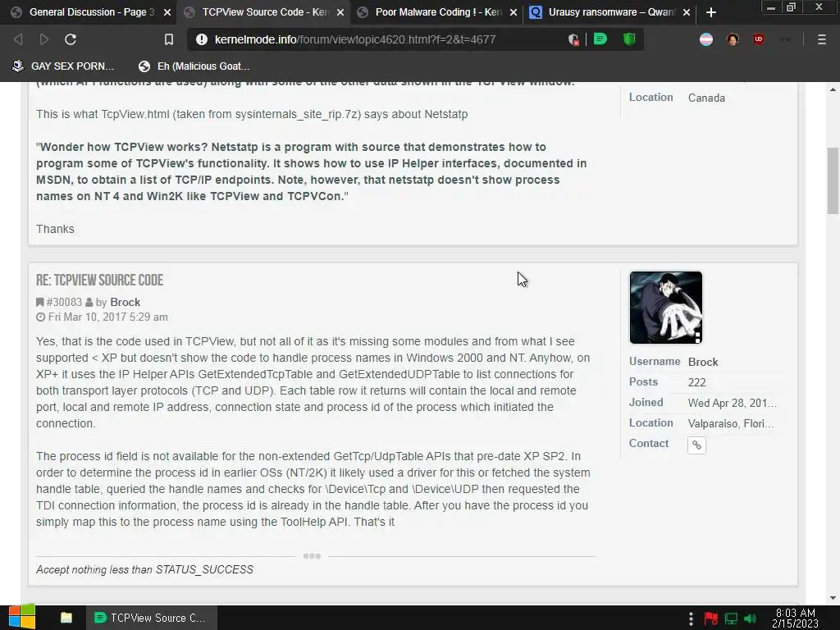Click the red flag tray icon
The height and width of the screenshot is (630, 840).
711,619
